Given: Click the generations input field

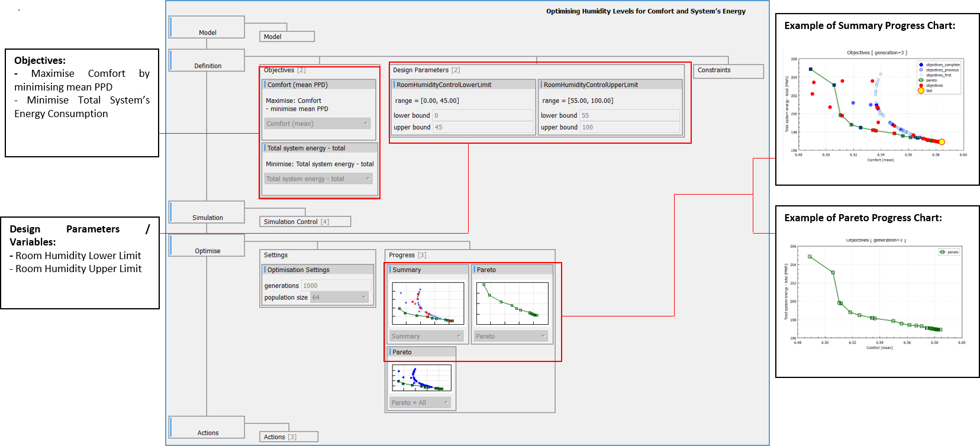Looking at the screenshot, I should pyautogui.click(x=336, y=286).
